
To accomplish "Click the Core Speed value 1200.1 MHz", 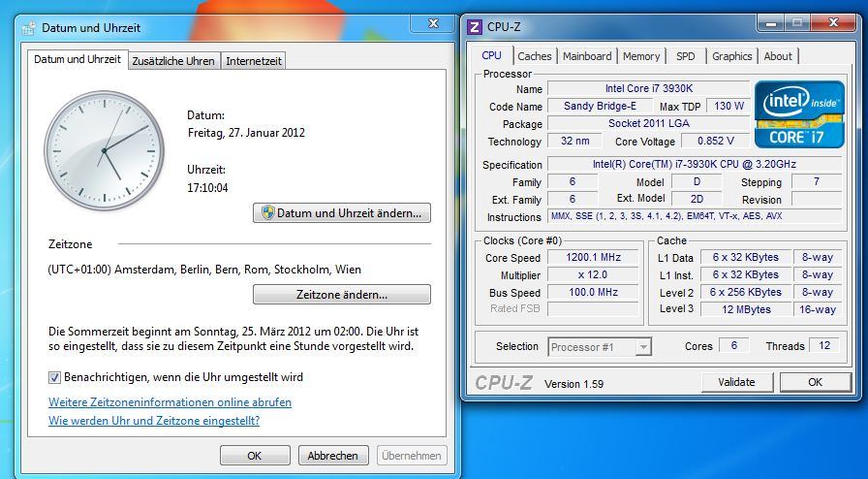I will (593, 257).
